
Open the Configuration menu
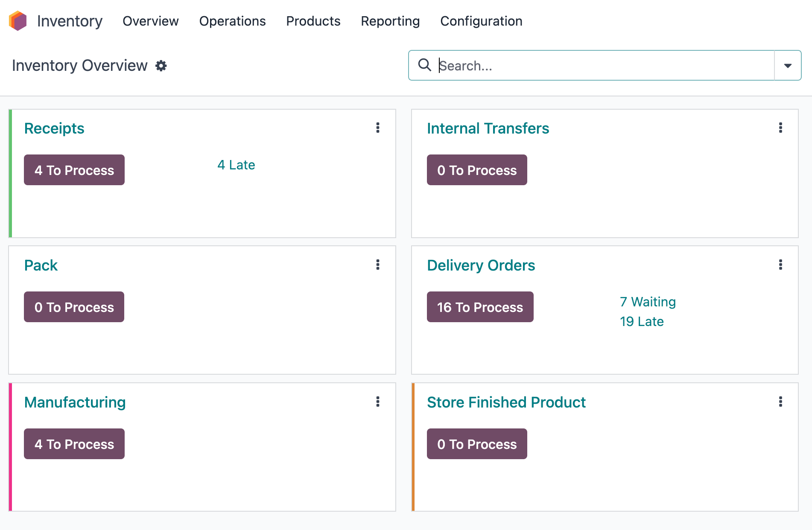(481, 21)
